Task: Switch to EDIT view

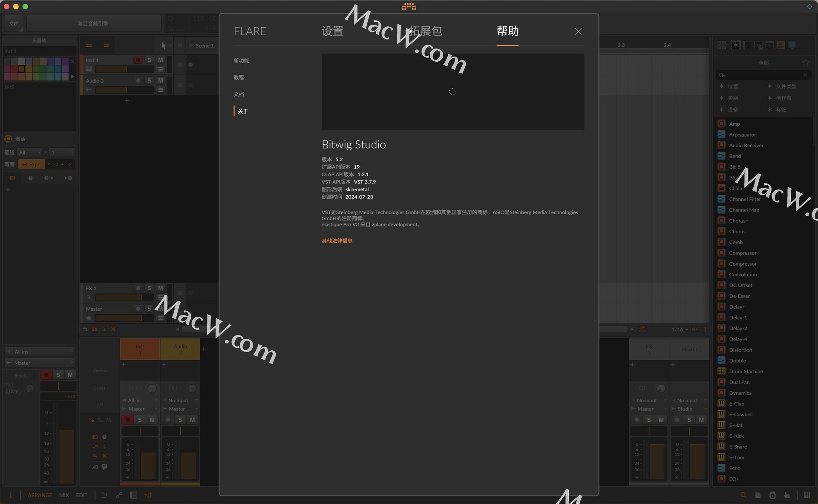Action: pos(82,495)
